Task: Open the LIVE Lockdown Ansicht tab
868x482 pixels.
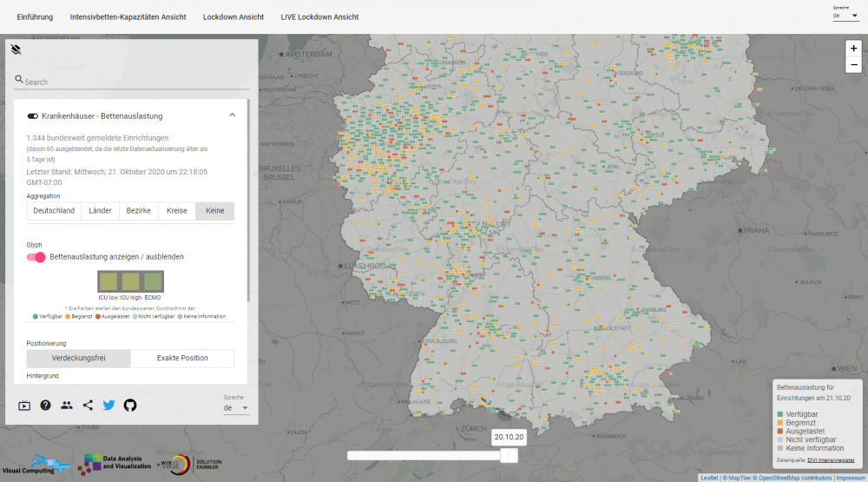Action: pyautogui.click(x=319, y=17)
